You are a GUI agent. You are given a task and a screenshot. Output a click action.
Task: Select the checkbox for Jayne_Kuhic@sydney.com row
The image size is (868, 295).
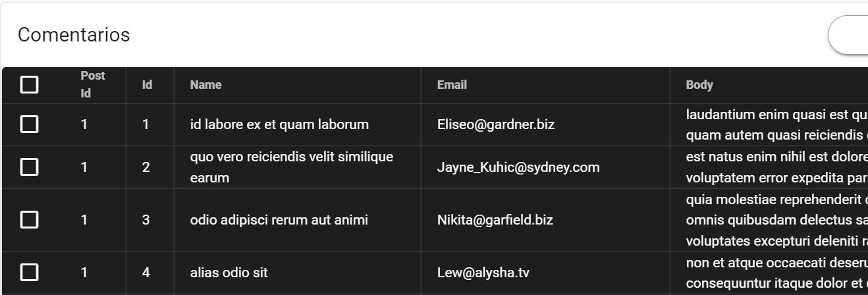point(29,167)
